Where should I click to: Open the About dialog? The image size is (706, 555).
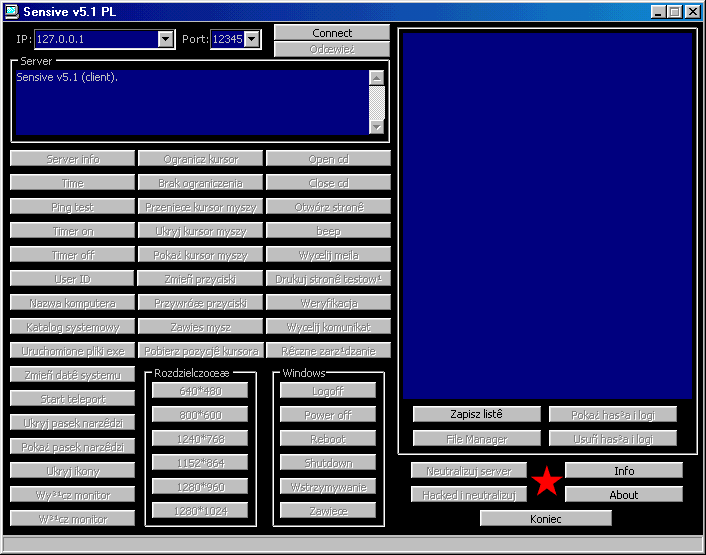pyautogui.click(x=623, y=494)
